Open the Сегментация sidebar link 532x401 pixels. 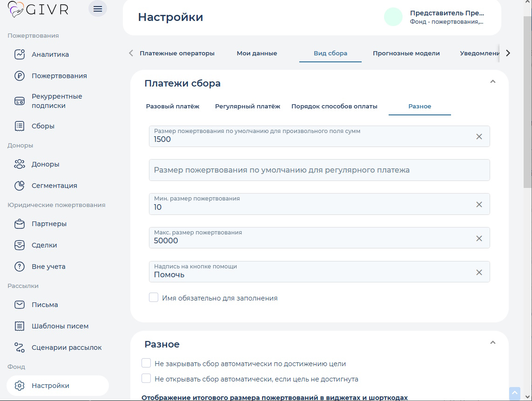54,186
